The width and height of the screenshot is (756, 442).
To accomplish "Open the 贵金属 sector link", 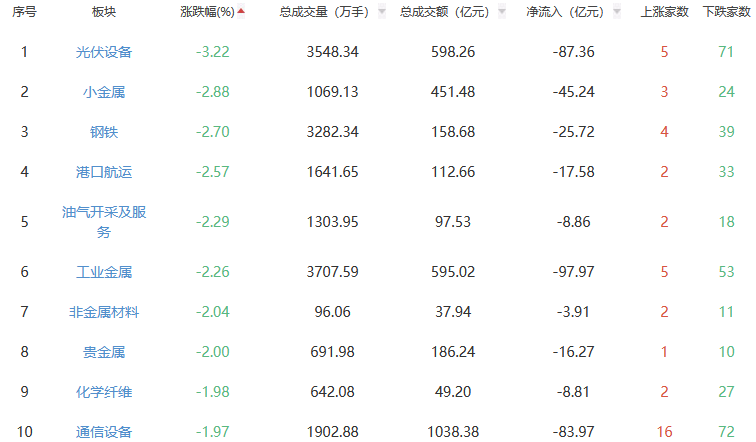I will coord(103,352).
